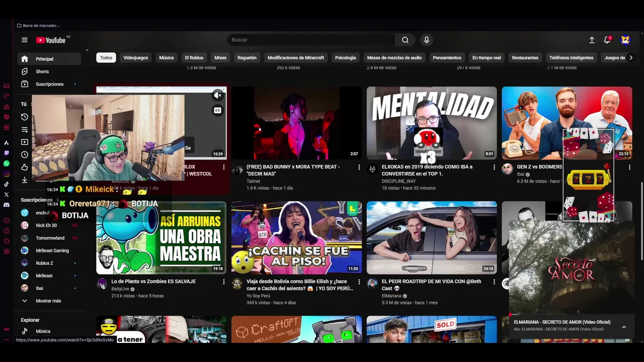Open the notifications bell
The width and height of the screenshot is (644, 362).
point(607,40)
